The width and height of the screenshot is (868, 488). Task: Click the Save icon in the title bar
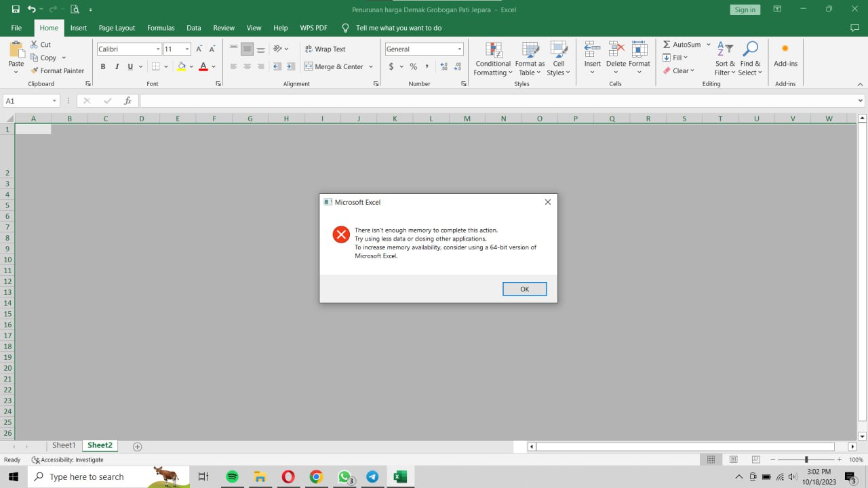point(16,9)
